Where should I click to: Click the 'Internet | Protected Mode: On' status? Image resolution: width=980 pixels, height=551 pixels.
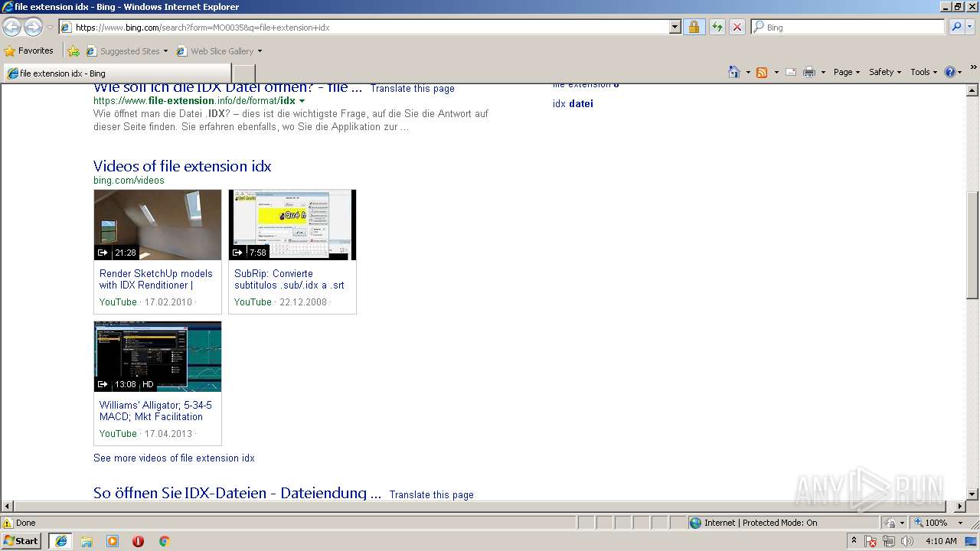[x=760, y=523]
